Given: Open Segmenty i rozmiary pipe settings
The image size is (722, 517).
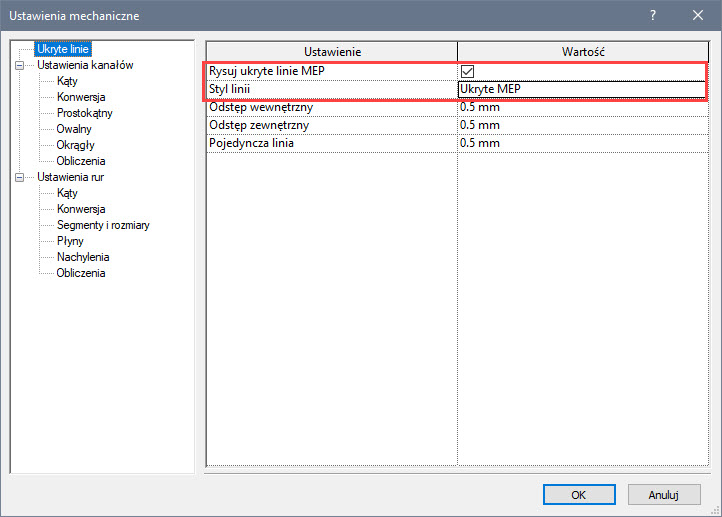Looking at the screenshot, I should pyautogui.click(x=103, y=225).
